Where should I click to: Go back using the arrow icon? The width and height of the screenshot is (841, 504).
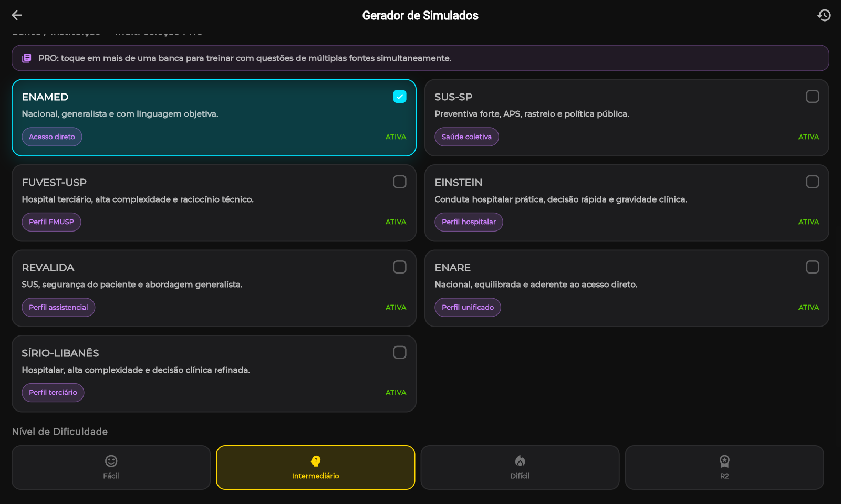click(x=17, y=15)
